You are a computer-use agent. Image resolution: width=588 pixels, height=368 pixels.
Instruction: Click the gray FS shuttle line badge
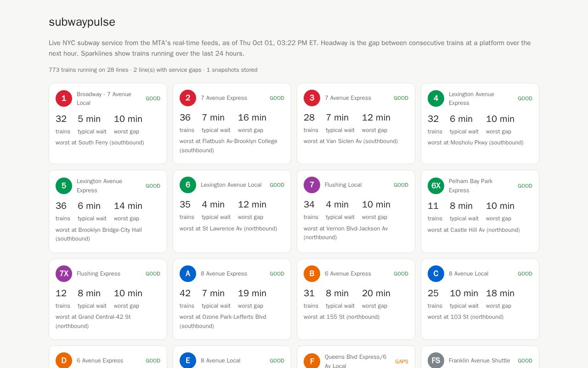point(436,361)
